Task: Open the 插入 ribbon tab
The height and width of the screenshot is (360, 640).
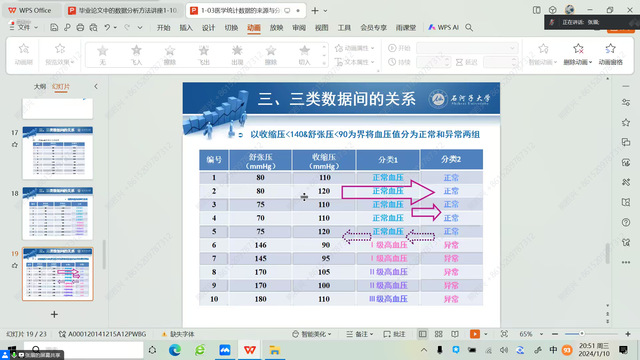Action: click(186, 27)
